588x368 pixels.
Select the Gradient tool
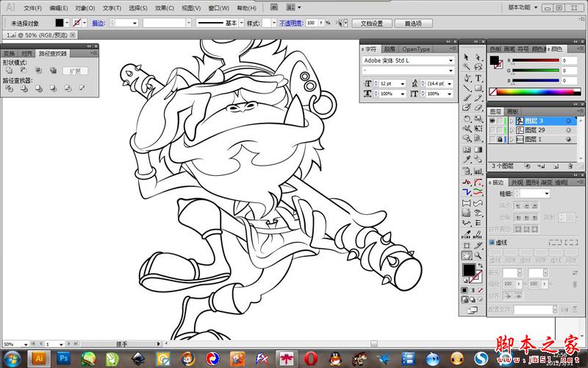[x=478, y=149]
